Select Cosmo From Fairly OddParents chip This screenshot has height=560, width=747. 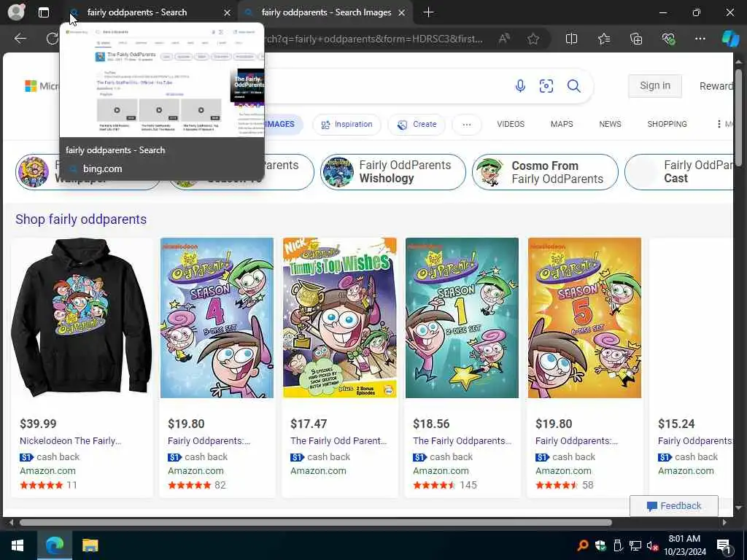click(545, 172)
